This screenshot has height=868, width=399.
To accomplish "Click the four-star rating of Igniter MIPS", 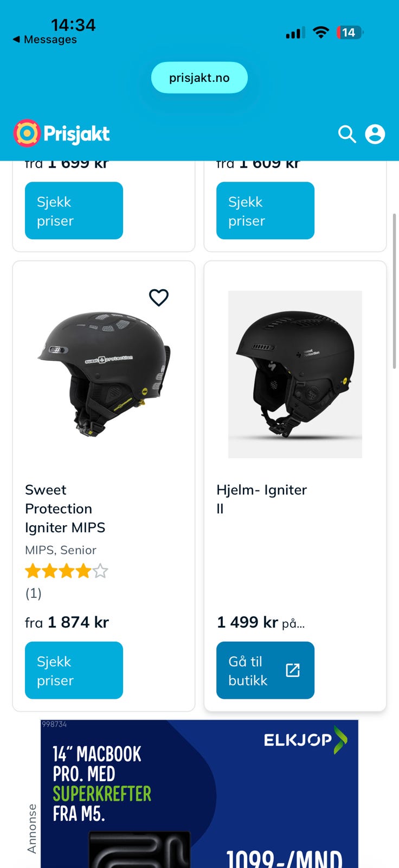I will coord(66,571).
